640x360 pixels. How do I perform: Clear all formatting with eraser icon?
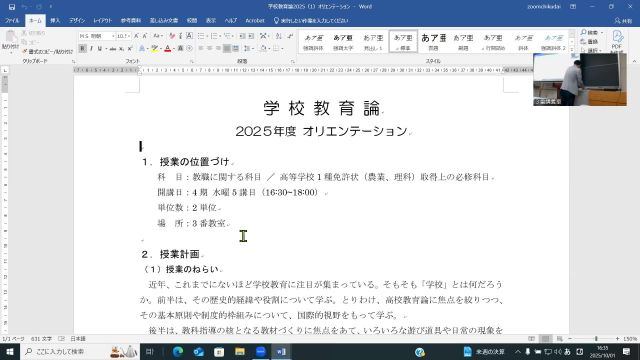(x=172, y=36)
